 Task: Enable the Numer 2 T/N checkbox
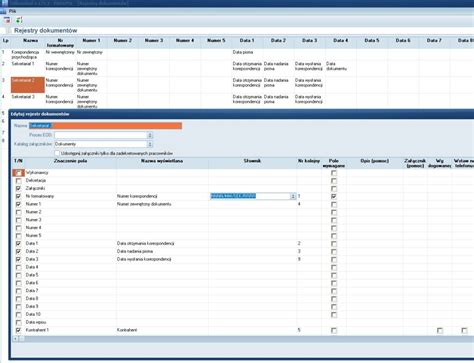pyautogui.click(x=18, y=212)
